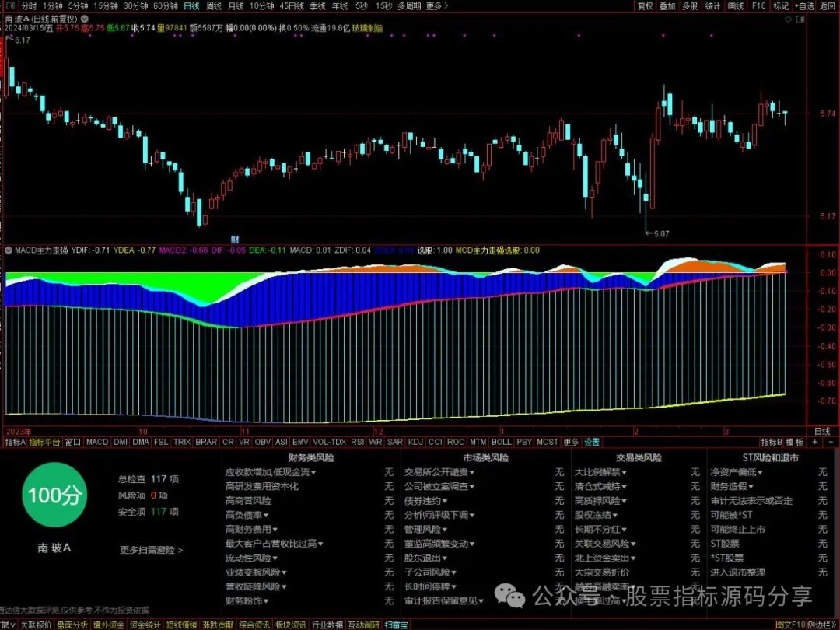The image size is (840, 630).
Task: Open 更多 indicators in indicator bar
Action: (x=571, y=442)
